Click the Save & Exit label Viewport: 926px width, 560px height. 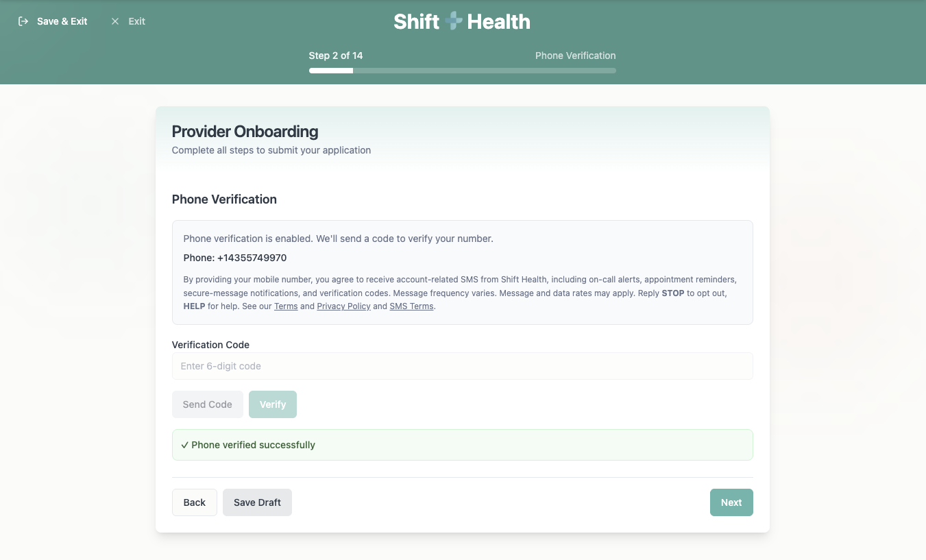tap(62, 21)
